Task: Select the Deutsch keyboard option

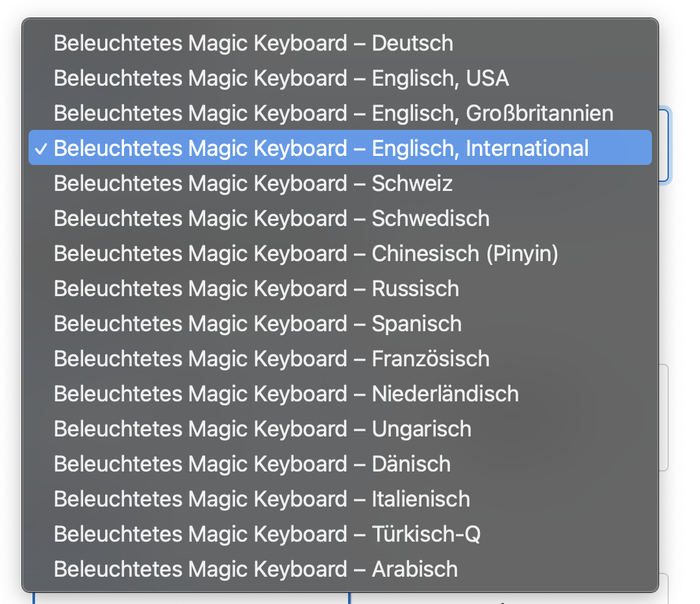Action: [x=253, y=44]
